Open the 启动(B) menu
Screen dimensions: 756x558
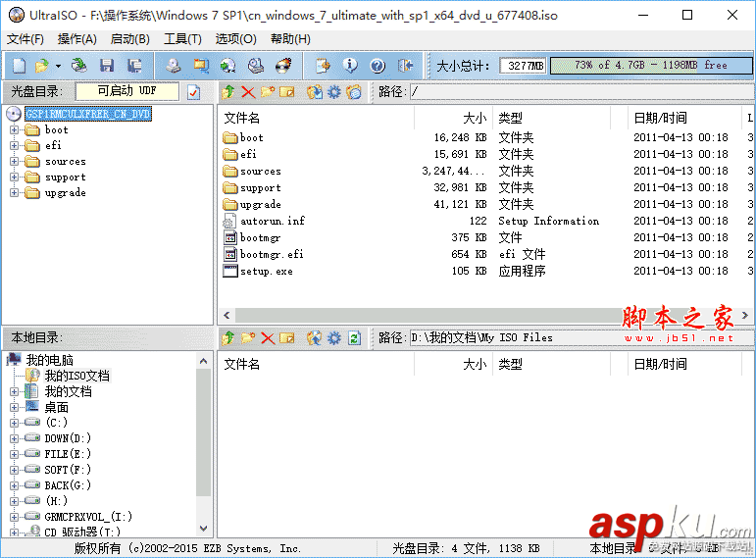tap(130, 39)
